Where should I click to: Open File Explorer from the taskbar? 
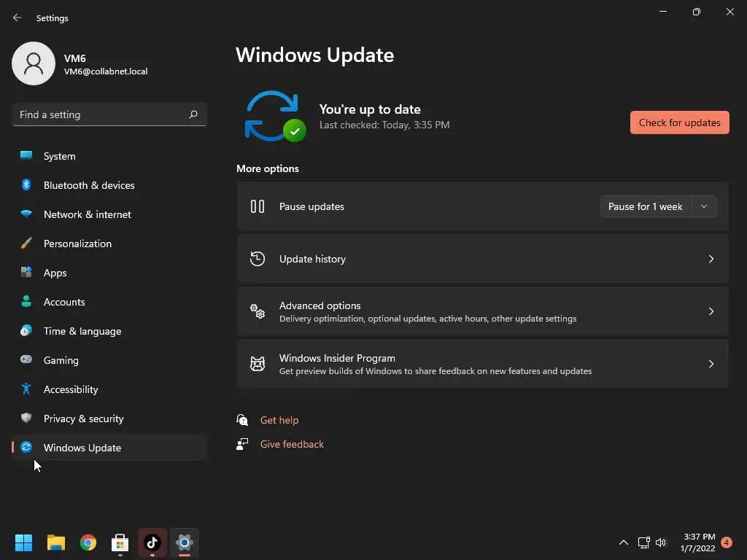coord(55,542)
